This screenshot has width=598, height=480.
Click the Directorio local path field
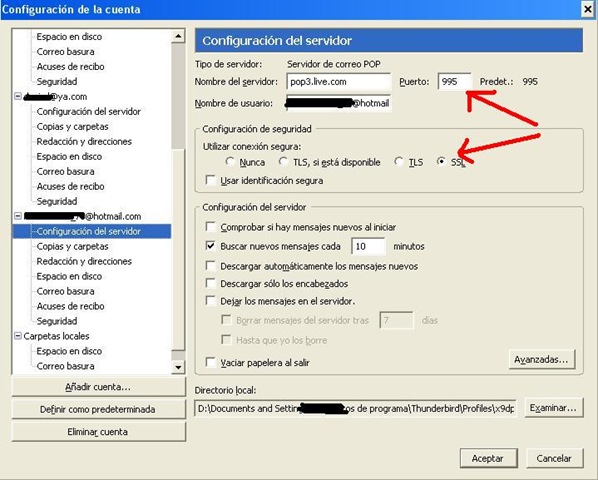coord(355,408)
